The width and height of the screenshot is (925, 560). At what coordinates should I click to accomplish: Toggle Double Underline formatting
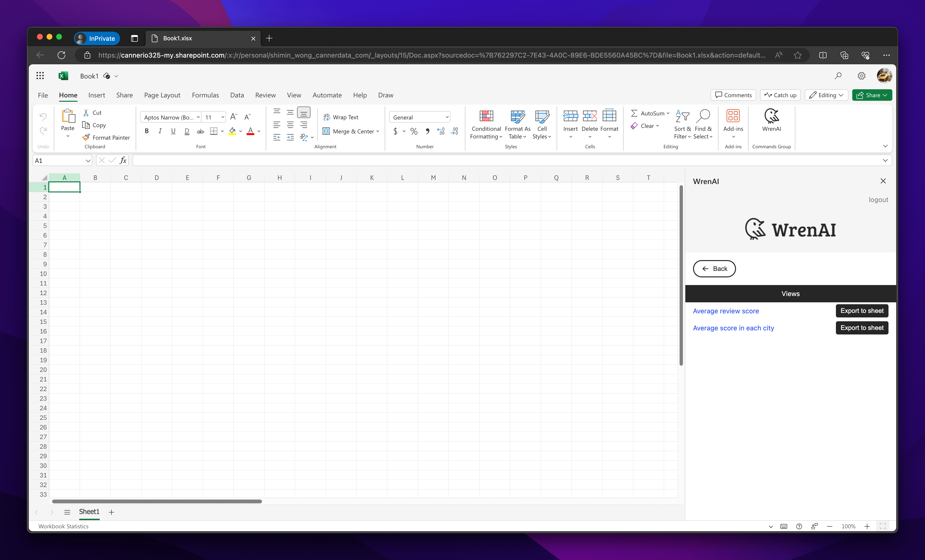pyautogui.click(x=187, y=131)
